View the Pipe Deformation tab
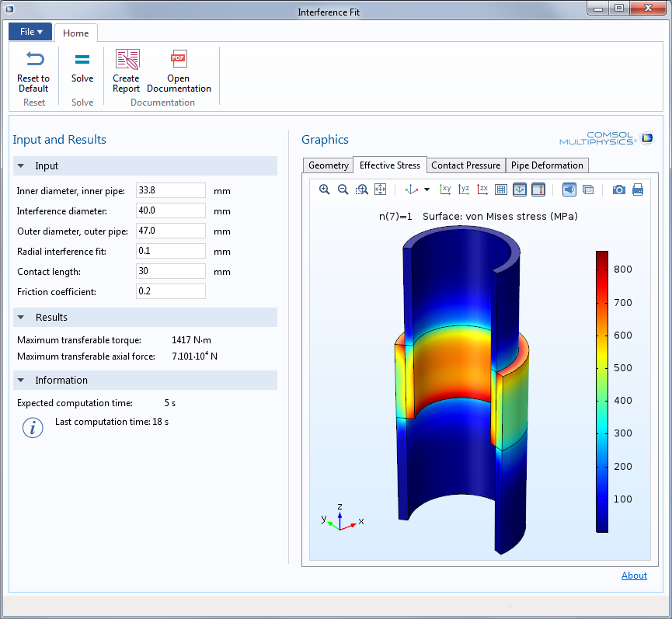The width and height of the screenshot is (672, 619). [x=547, y=165]
